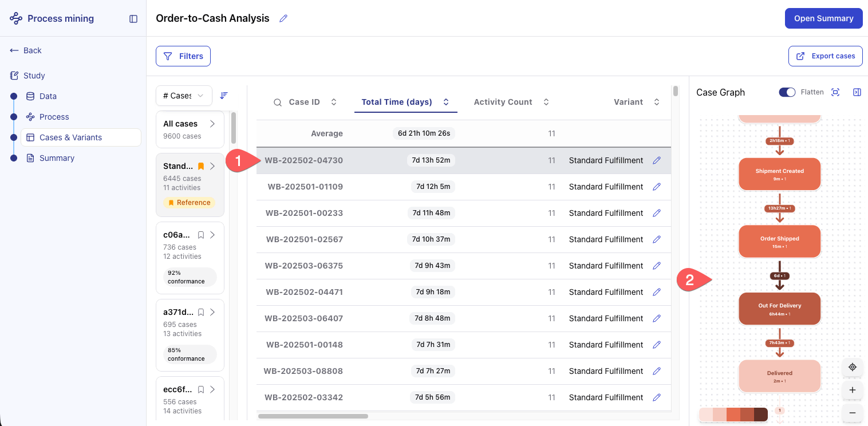Select the Total Time (days) column header

tap(405, 102)
